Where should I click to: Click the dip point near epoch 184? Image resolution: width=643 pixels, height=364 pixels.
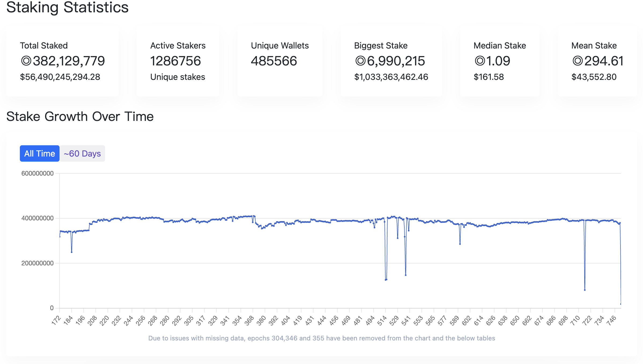coord(72,252)
